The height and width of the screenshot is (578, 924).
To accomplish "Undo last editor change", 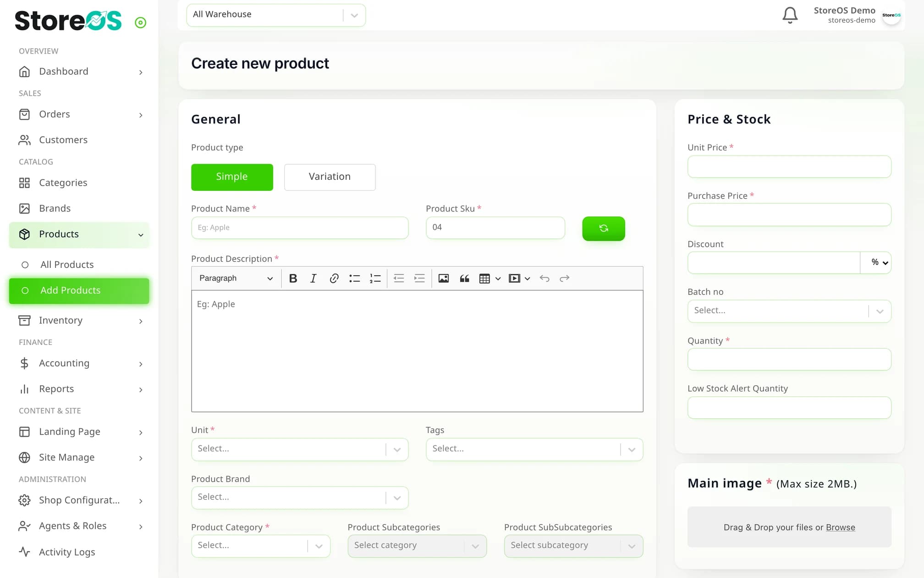I will click(544, 278).
